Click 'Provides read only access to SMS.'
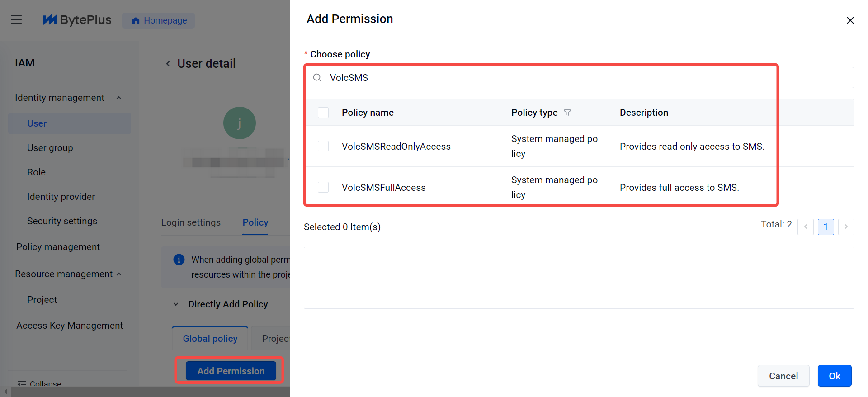 click(x=692, y=147)
